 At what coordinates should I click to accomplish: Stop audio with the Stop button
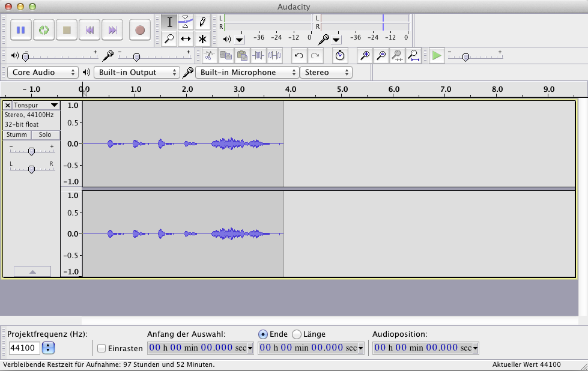(67, 30)
